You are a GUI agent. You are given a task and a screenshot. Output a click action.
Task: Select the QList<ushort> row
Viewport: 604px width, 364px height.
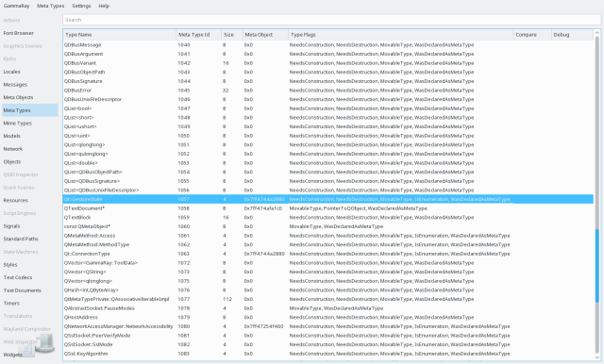(x=327, y=126)
